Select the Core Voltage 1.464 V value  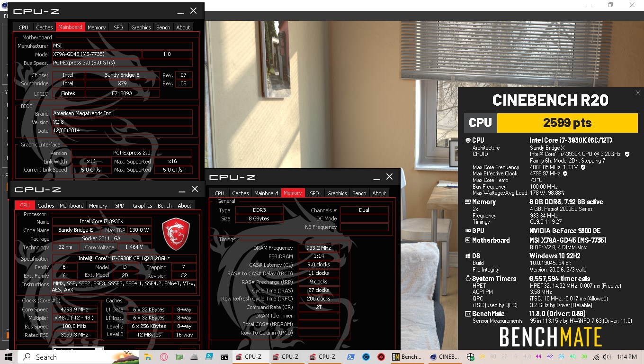click(x=134, y=247)
